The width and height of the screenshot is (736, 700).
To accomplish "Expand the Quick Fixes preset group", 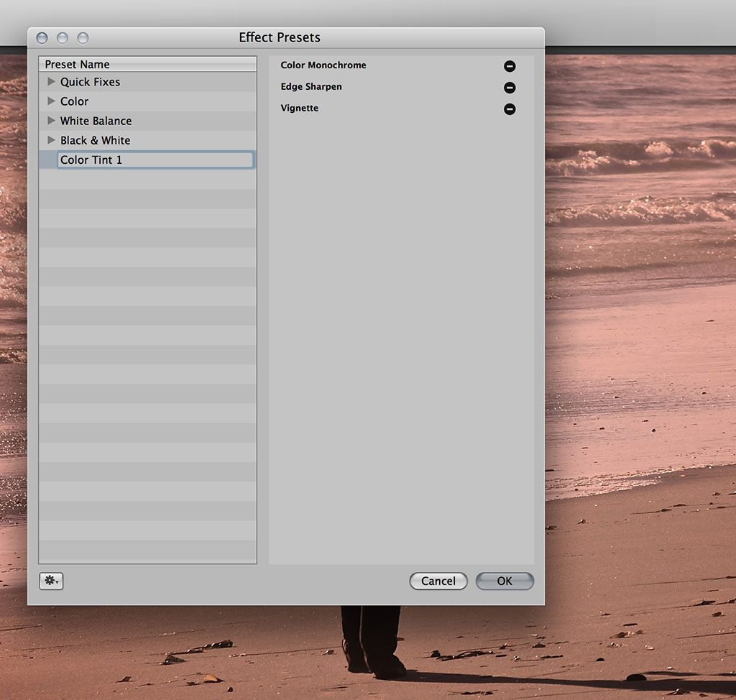I will pos(51,82).
